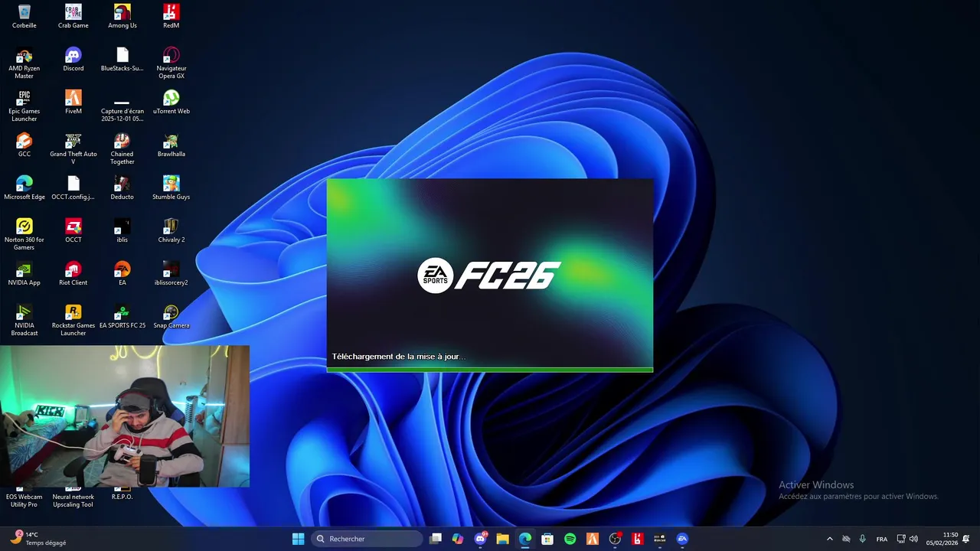Select the iblis desktop icon
Image resolution: width=980 pixels, height=551 pixels.
pyautogui.click(x=122, y=231)
